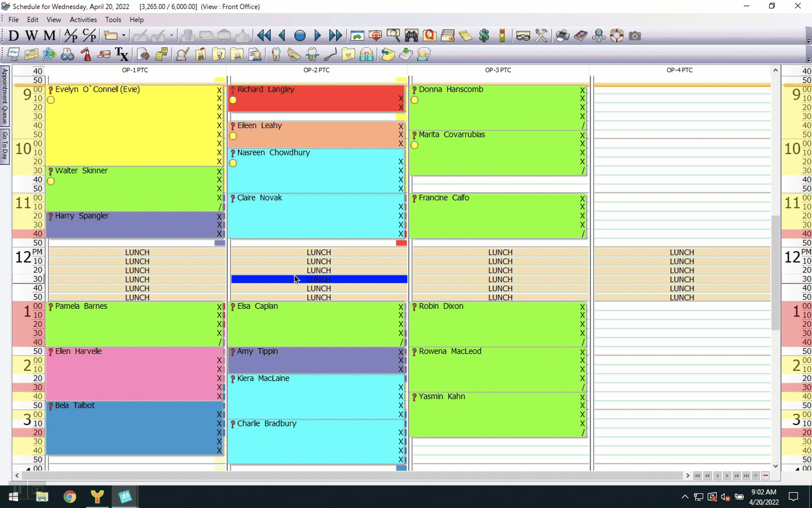Image resolution: width=812 pixels, height=508 pixels.
Task: Click the binoculars find icon
Action: click(411, 36)
